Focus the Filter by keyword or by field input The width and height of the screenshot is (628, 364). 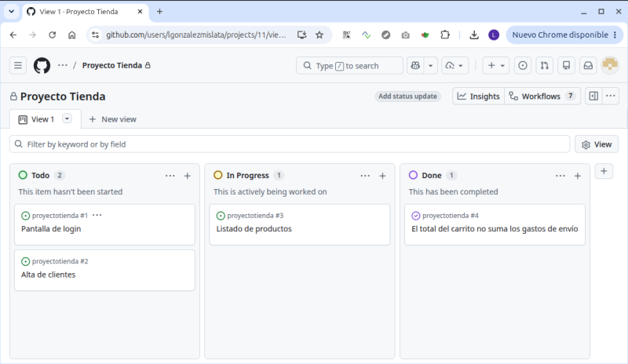[x=290, y=144]
